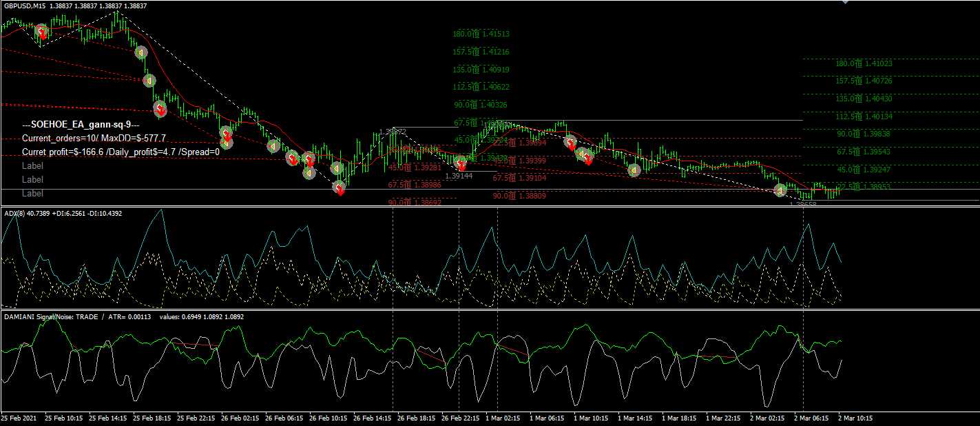This screenshot has width=980, height=426.
Task: Select the ADX(8) indicator label
Action: (x=15, y=213)
